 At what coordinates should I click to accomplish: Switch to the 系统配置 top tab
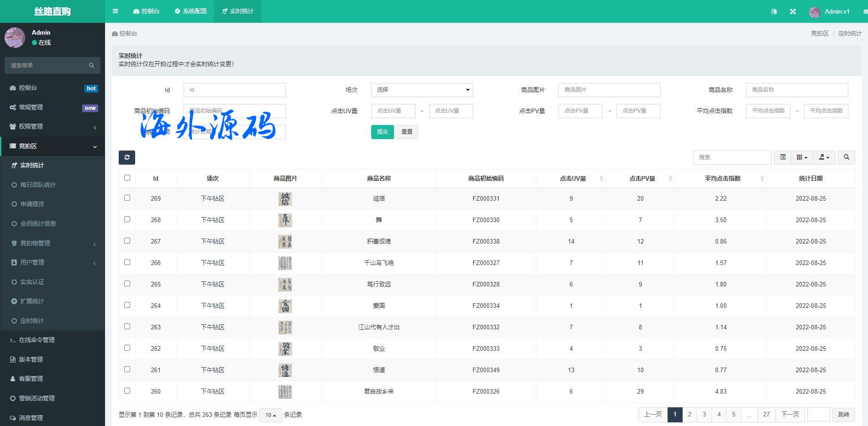coord(191,11)
